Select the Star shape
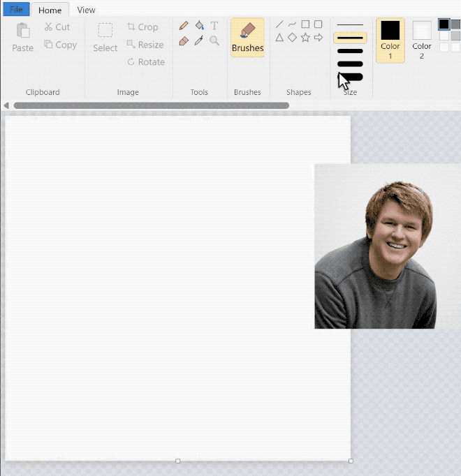This screenshot has height=476, width=461. (x=305, y=38)
